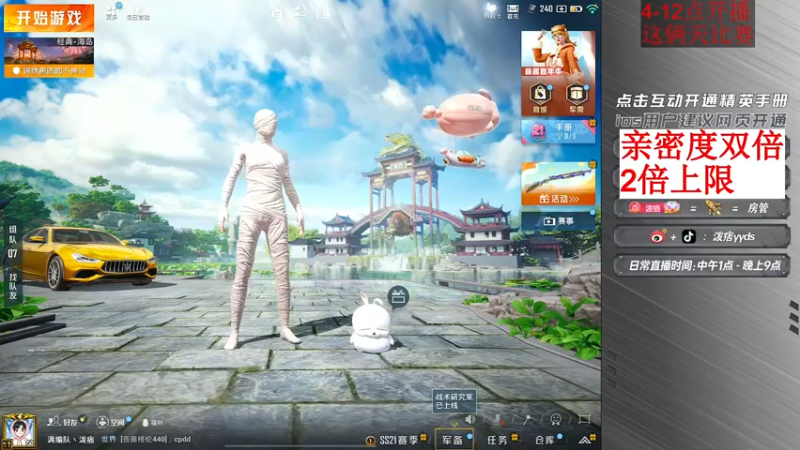Click the golden plane gift icon
The image size is (800, 450).
coord(713,208)
